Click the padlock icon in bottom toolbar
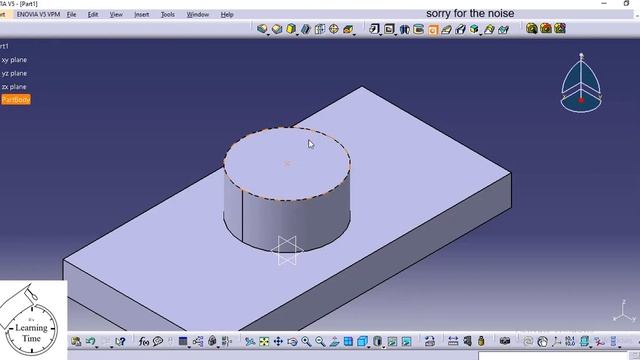 [x=481, y=341]
